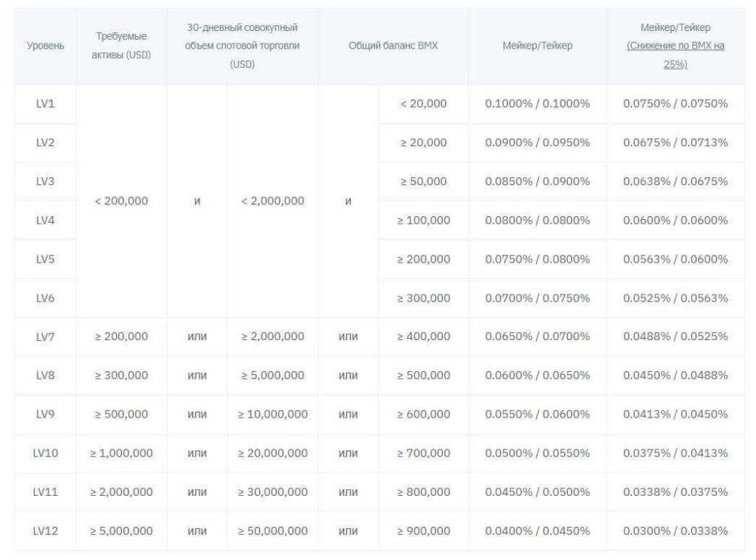Image resolution: width=756 pixels, height=560 pixels.
Task: Click the LV1 level cell
Action: [x=45, y=104]
